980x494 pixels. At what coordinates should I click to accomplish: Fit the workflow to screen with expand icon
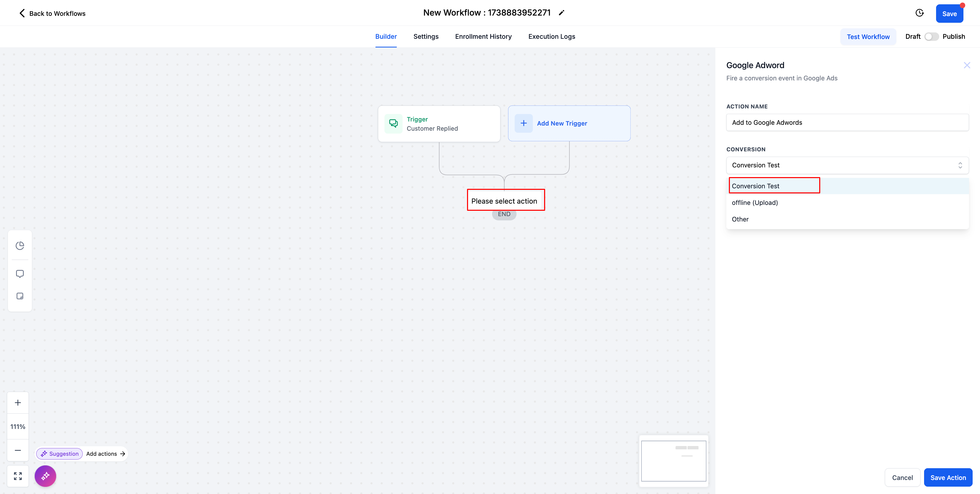[18, 476]
